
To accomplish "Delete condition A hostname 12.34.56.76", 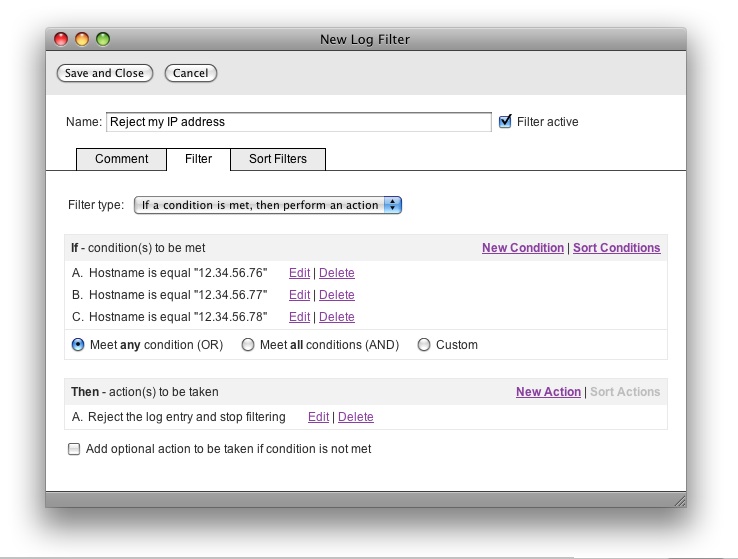I will (337, 273).
